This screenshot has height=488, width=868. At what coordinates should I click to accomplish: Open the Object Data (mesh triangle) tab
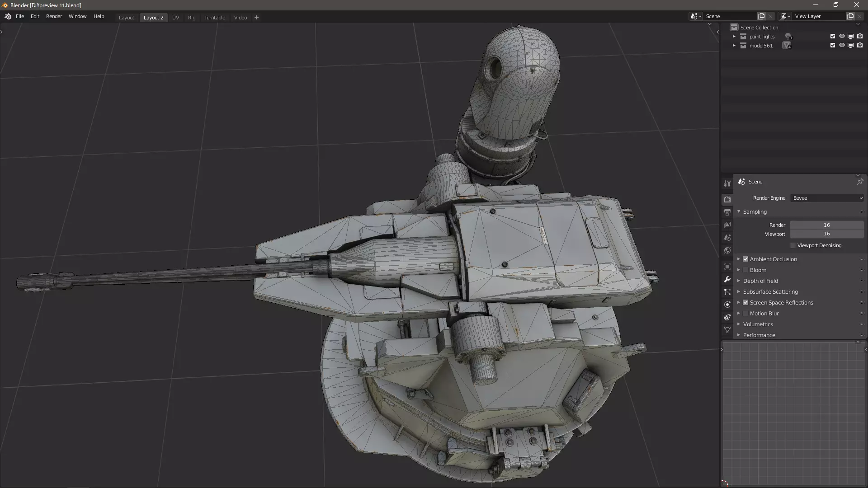(x=727, y=330)
